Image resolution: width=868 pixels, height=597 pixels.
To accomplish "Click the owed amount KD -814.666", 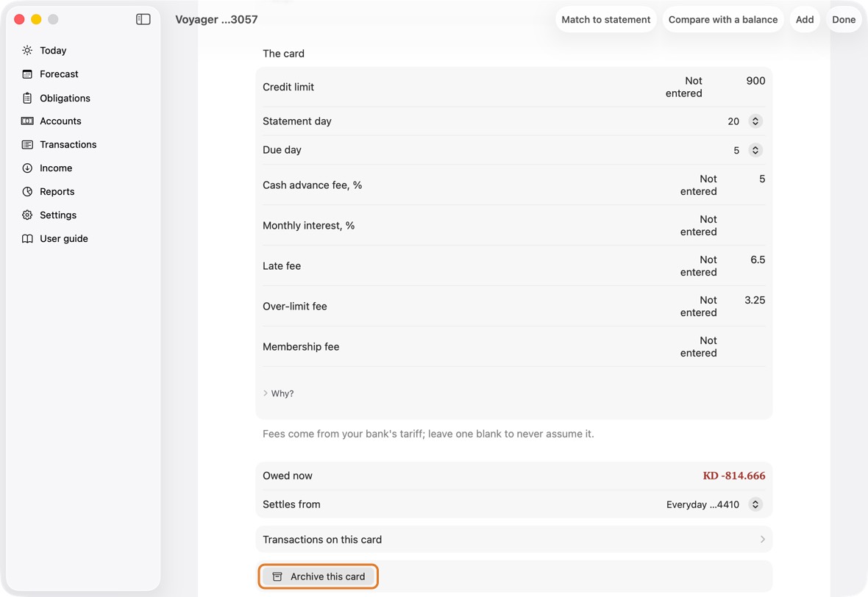I will coord(734,476).
